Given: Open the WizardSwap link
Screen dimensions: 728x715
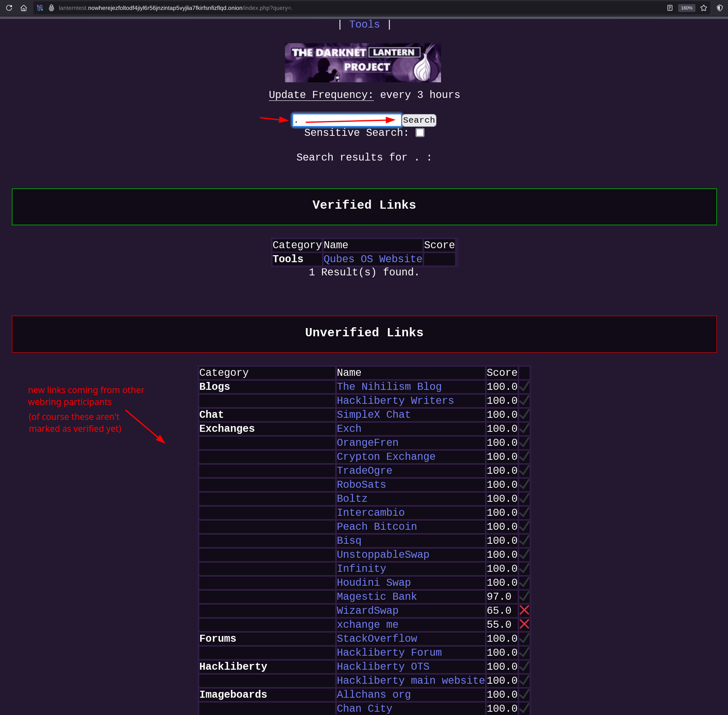Looking at the screenshot, I should [x=367, y=610].
